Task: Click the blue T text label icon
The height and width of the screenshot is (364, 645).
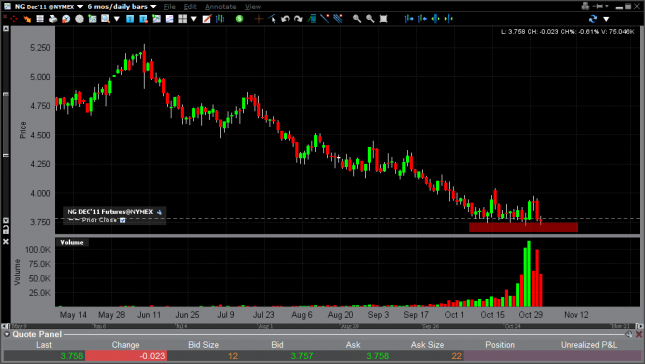Action: 130,19
